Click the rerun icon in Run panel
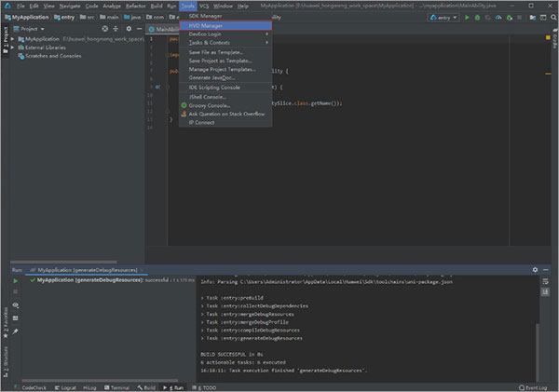The width and height of the screenshot is (559, 392). pos(15,279)
